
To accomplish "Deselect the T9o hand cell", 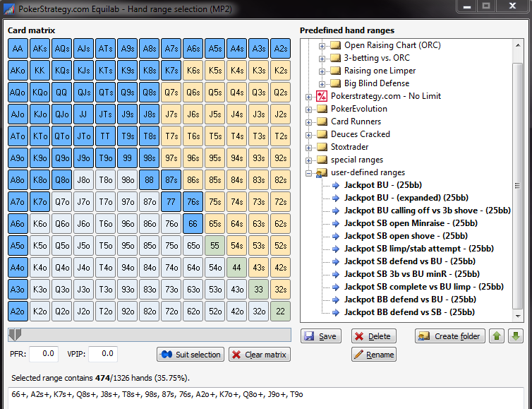I will [x=106, y=158].
